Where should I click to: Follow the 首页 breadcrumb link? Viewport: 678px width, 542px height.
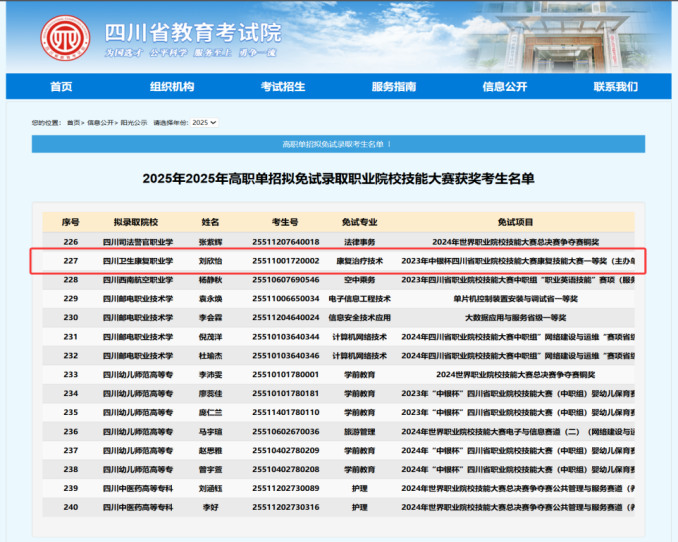click(74, 123)
